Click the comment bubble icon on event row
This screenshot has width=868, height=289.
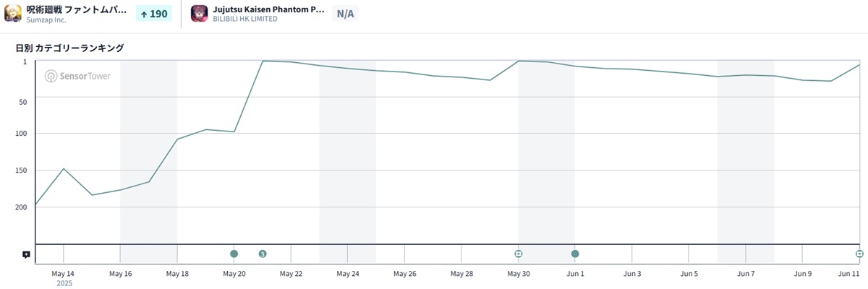tap(26, 254)
